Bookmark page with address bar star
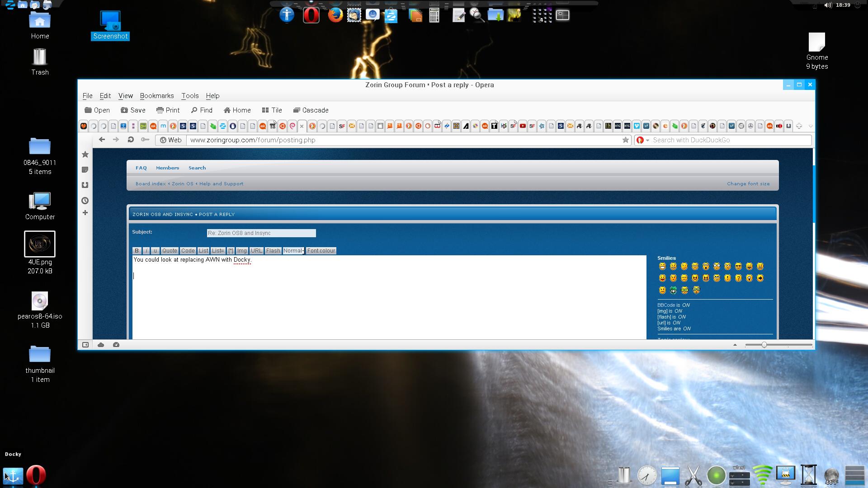Image resolution: width=868 pixels, height=488 pixels. click(x=626, y=140)
